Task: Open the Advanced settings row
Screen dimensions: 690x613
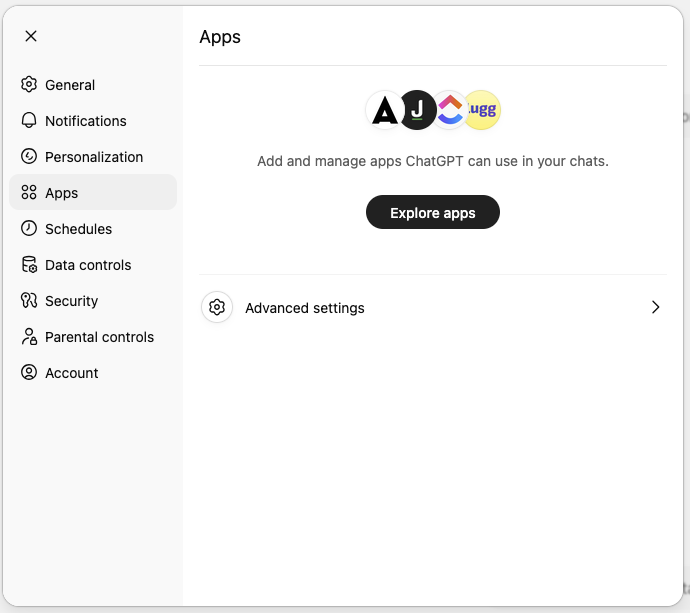Action: [x=433, y=307]
